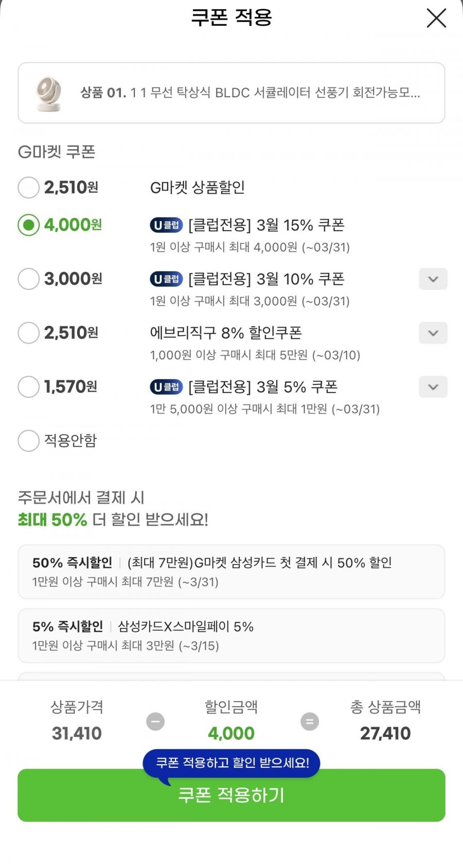
Task: Expand the 에브리직구 8% 할인쿠폰 chevron
Action: [x=433, y=333]
